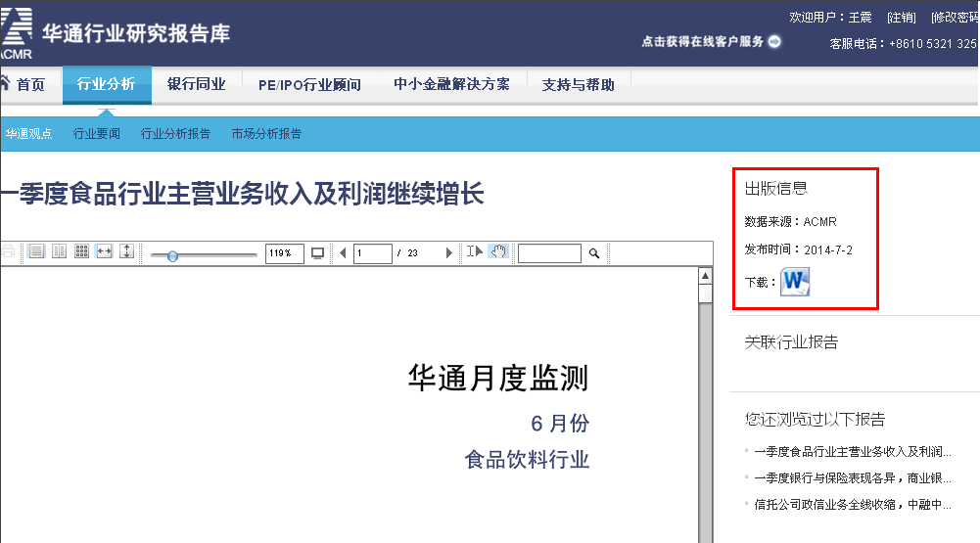Open the PE/IPO行业顾问 tab
980x543 pixels.
[x=309, y=84]
